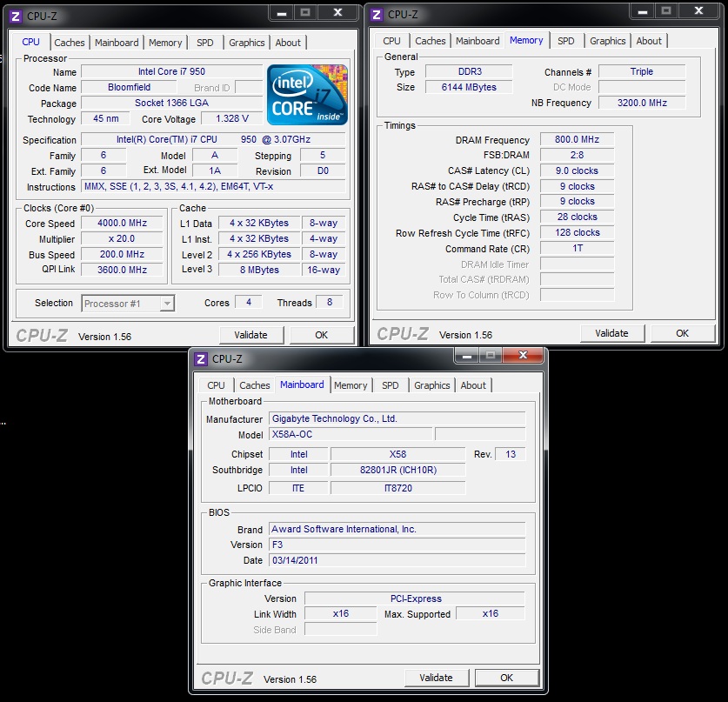Click Validate in the CPU window
The height and width of the screenshot is (702, 728).
tap(251, 335)
